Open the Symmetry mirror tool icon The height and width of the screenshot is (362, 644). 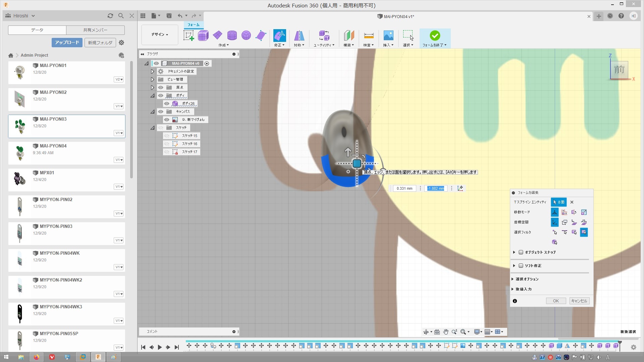(x=299, y=36)
